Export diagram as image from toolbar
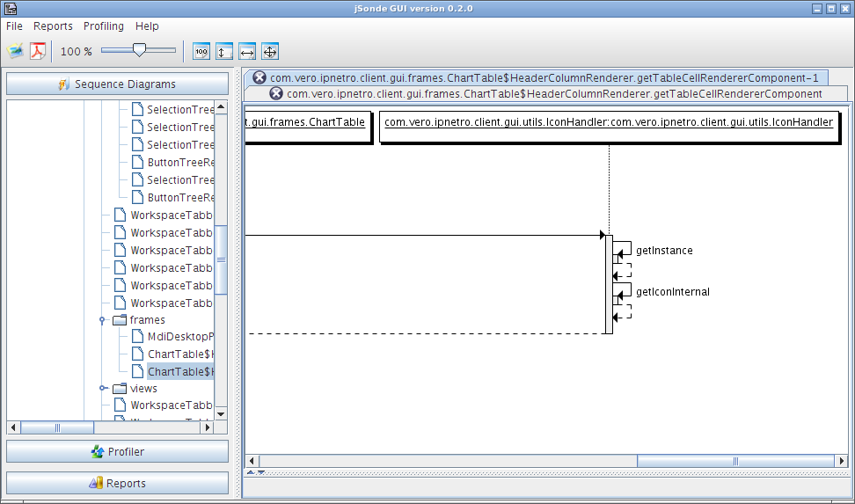Viewport: 855px width, 504px height. 15,51
